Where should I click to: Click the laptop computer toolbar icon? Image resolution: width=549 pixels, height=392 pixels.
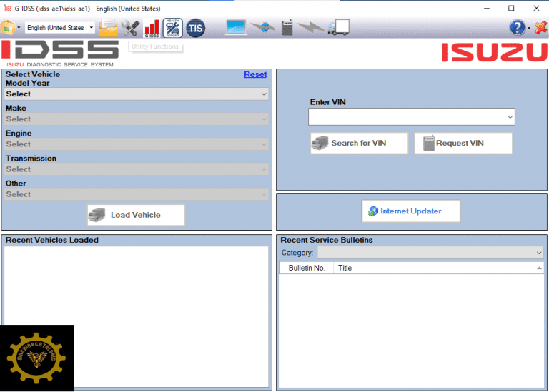(236, 27)
